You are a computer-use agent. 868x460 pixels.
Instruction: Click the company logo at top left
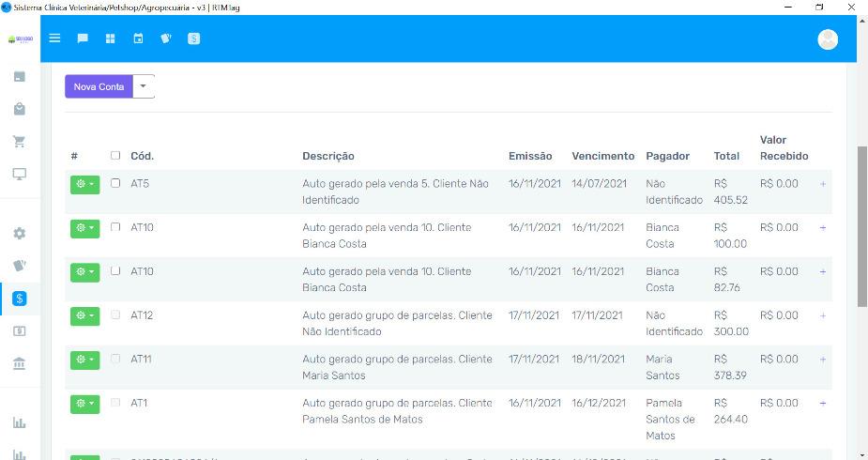tap(20, 38)
